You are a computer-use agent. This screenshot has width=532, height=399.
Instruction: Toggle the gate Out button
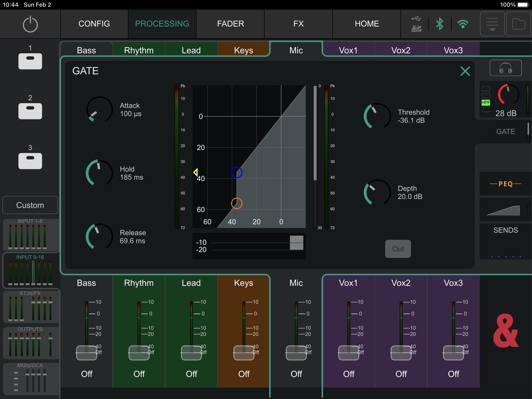click(x=398, y=249)
